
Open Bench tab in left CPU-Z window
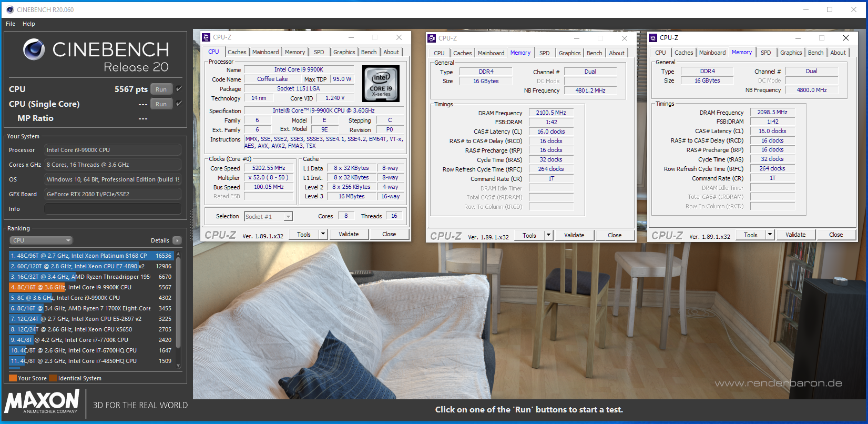pos(369,52)
